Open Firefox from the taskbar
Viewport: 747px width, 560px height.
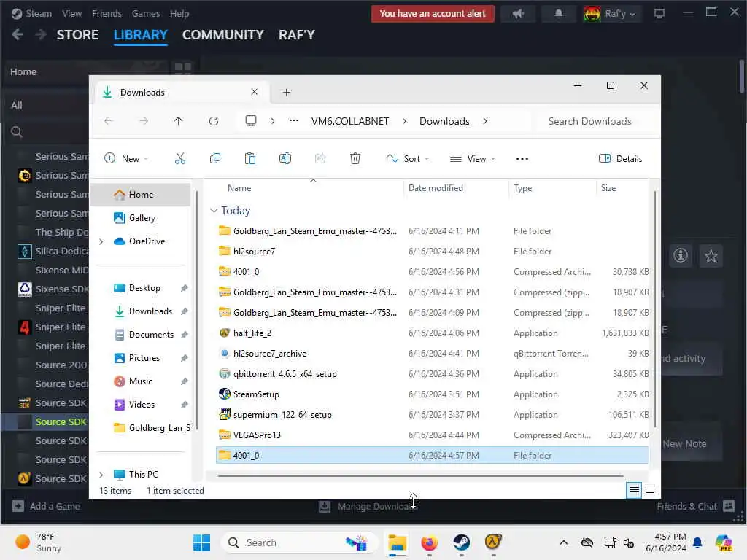click(429, 542)
